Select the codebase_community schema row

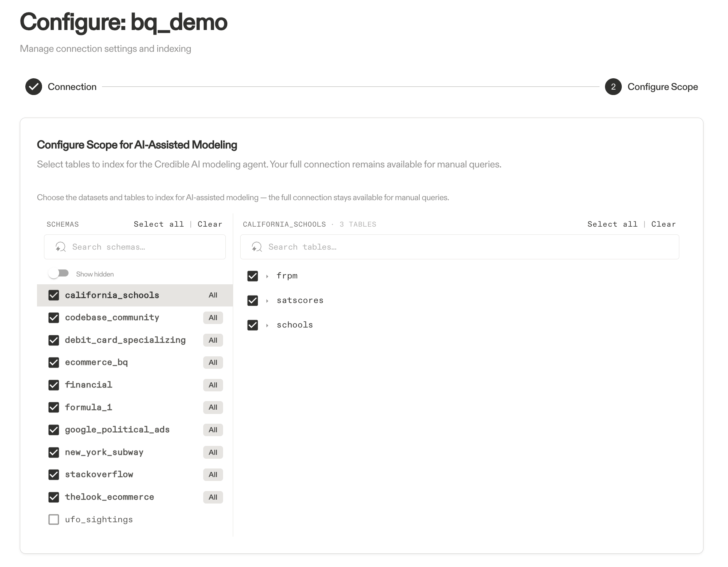point(135,318)
